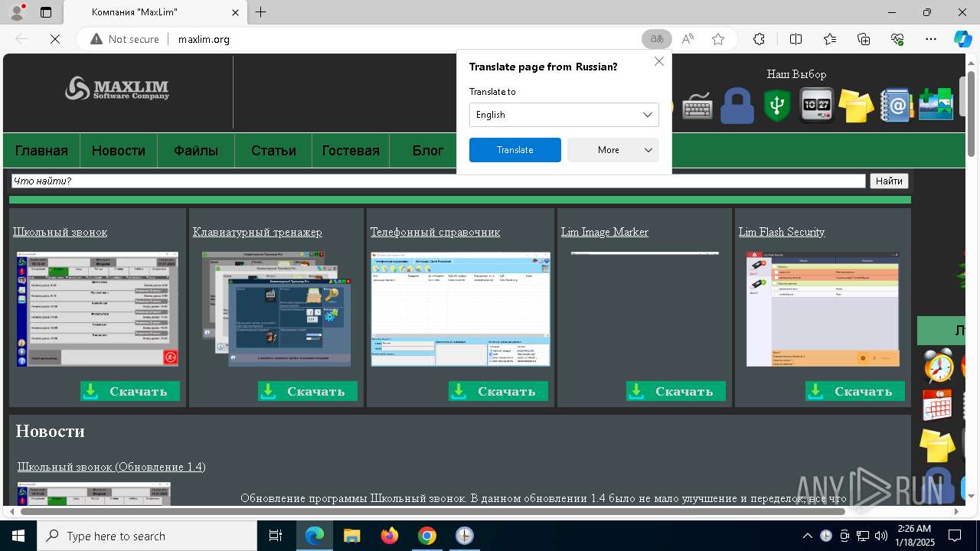Click the horizontal page scrollbar
The width and height of the screenshot is (980, 551).
point(433,511)
